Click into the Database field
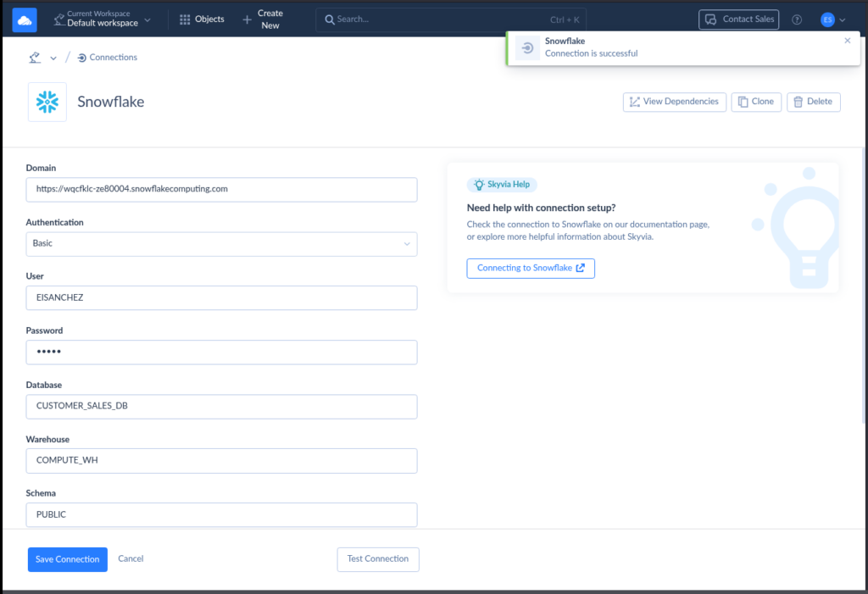Screen dimensions: 868x594 click(x=221, y=407)
